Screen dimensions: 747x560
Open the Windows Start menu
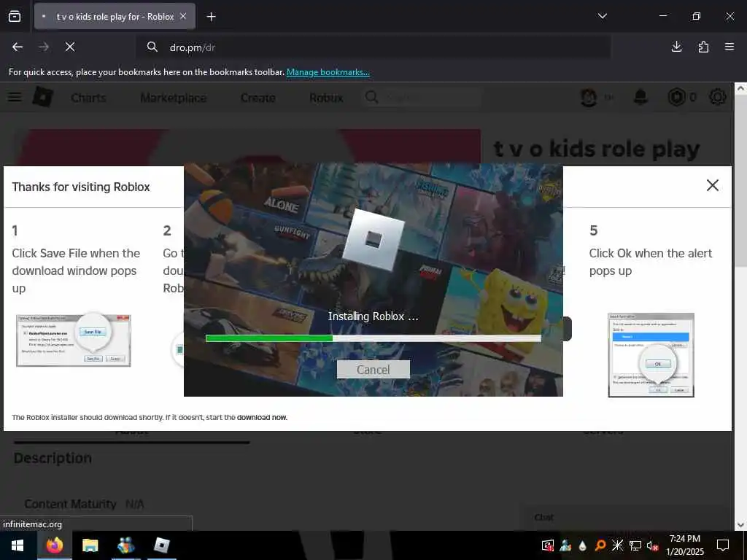[18, 545]
